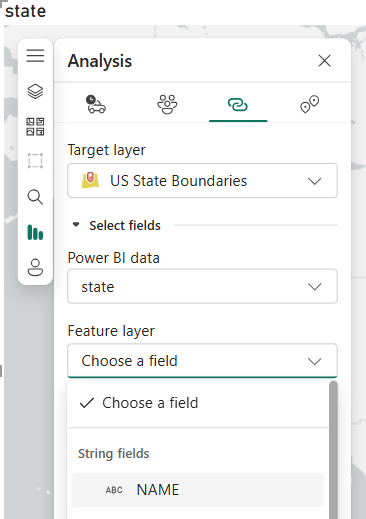
Task: Close the Analysis panel
Action: (x=324, y=61)
